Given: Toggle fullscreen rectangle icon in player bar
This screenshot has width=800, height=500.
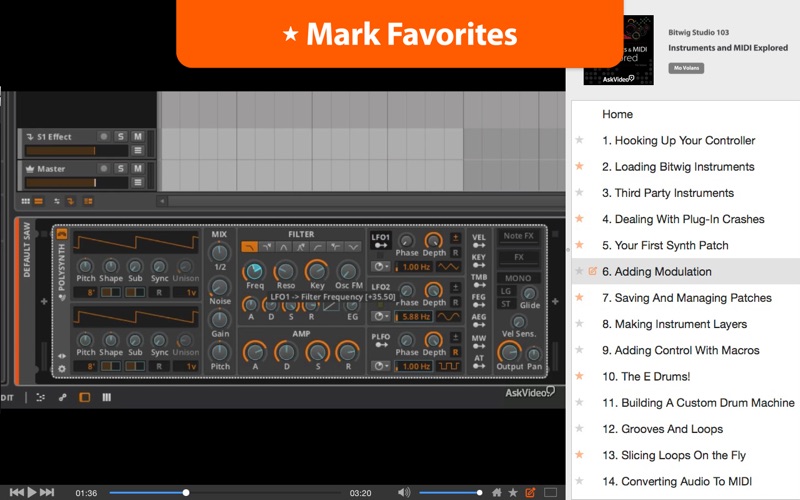Looking at the screenshot, I should click(x=551, y=492).
